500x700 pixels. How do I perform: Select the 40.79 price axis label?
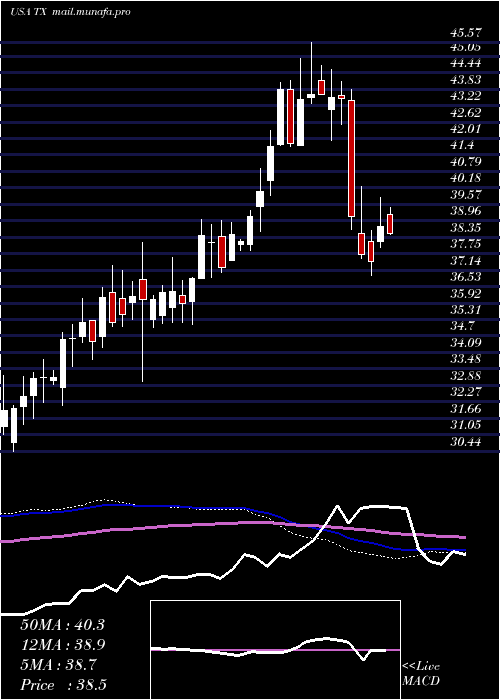click(465, 162)
